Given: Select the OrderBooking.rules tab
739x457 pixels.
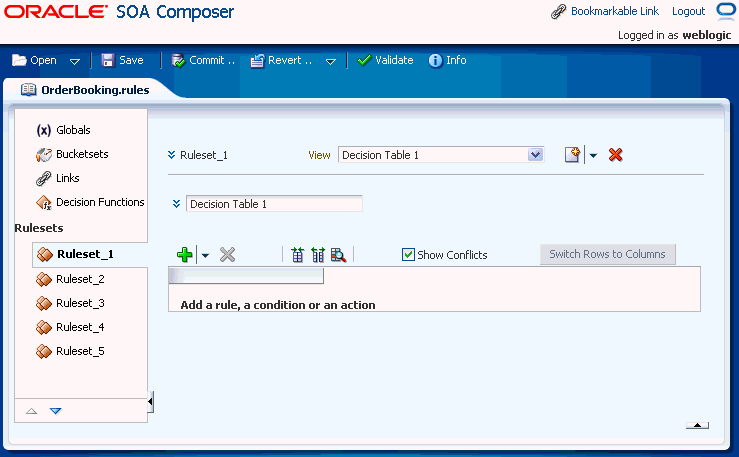Looking at the screenshot, I should [85, 90].
